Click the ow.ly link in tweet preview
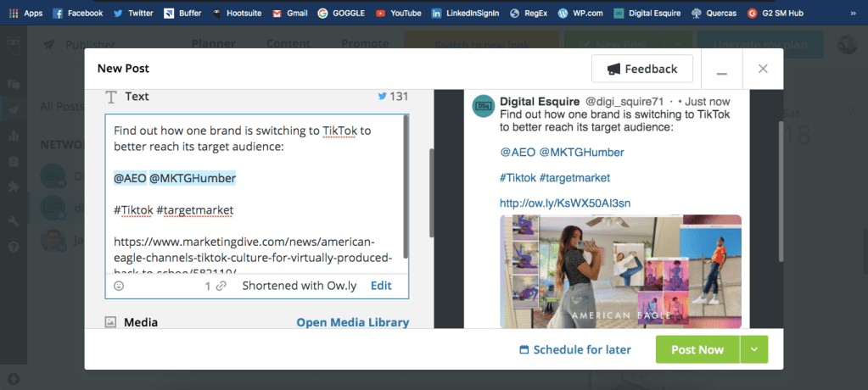The height and width of the screenshot is (390, 868). coord(564,203)
